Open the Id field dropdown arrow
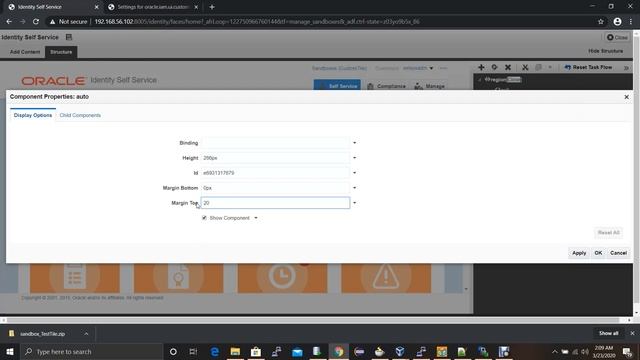This screenshot has width=640, height=360. coord(354,173)
